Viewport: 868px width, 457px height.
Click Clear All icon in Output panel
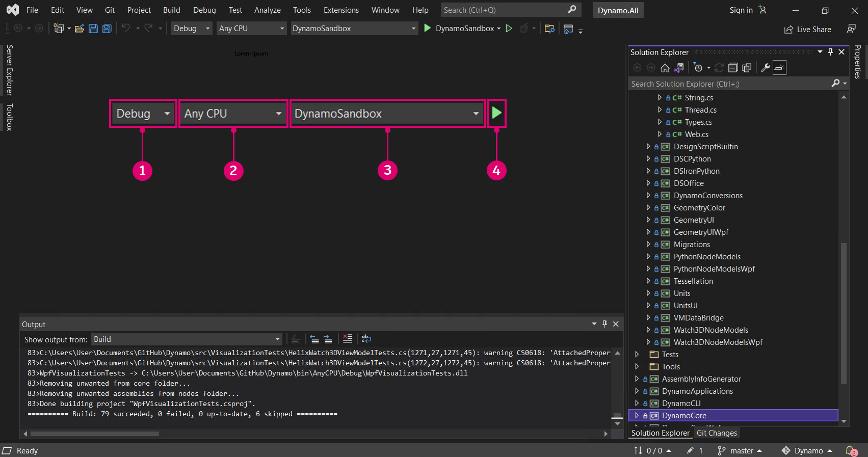(x=348, y=339)
